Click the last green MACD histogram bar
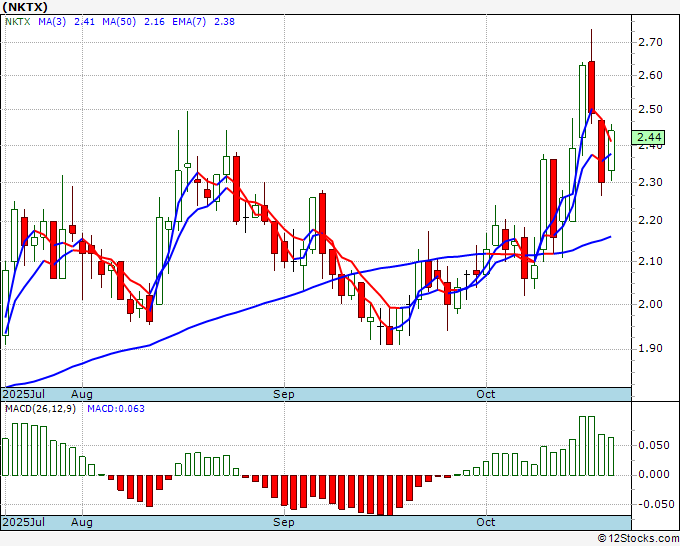 pos(611,456)
